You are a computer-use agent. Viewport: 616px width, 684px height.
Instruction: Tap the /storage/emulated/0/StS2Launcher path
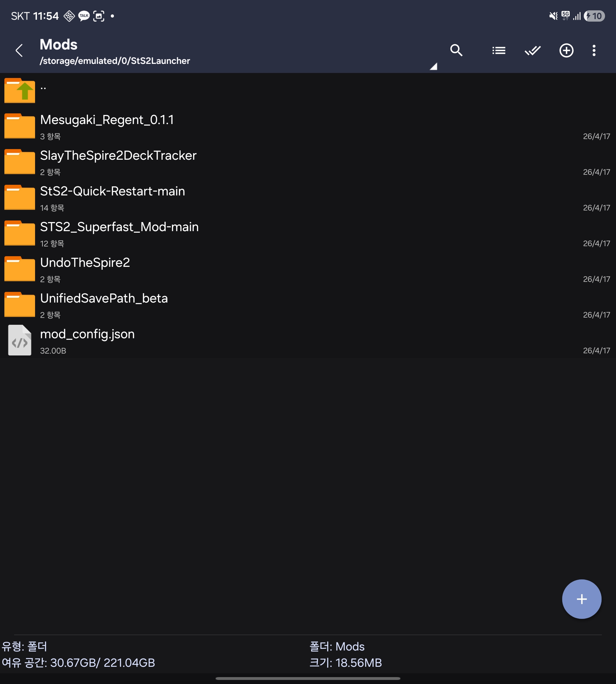tap(115, 61)
